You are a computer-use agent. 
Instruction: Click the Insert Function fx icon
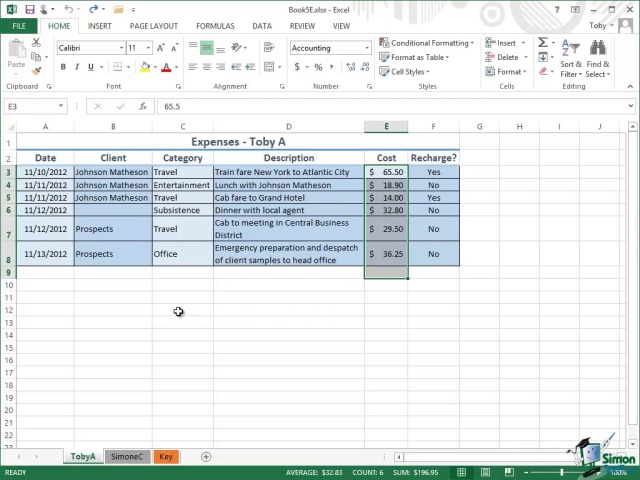click(143, 106)
